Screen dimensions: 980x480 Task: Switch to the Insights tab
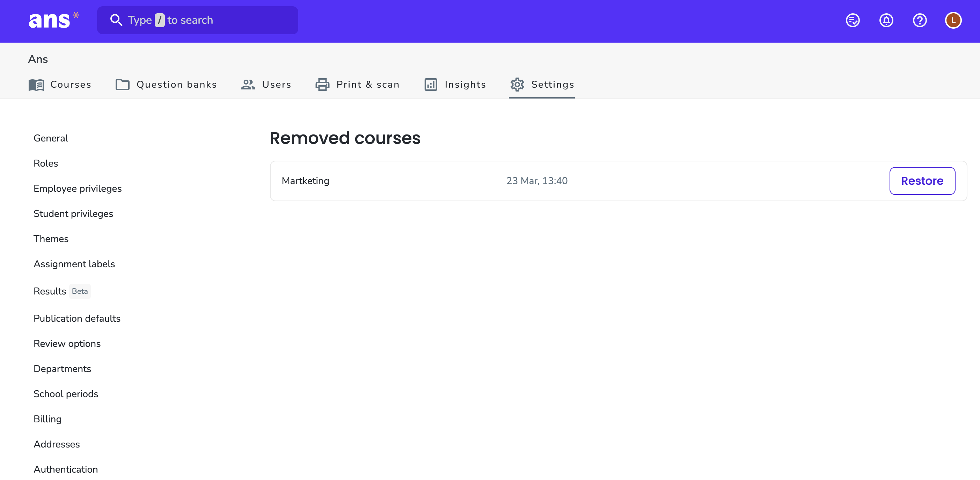[x=455, y=85]
